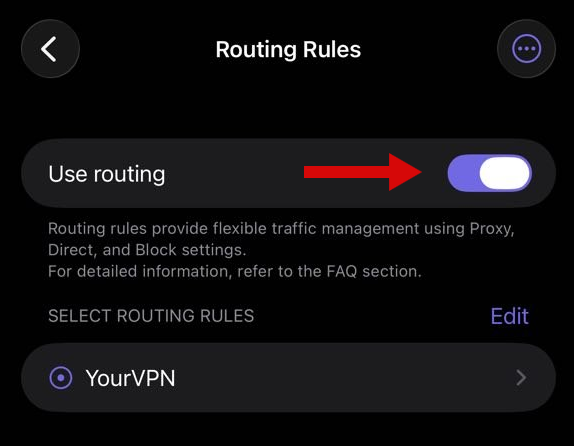Tap the SELECT ROUTING RULES section header
Screen dimensions: 574x446
click(x=151, y=316)
